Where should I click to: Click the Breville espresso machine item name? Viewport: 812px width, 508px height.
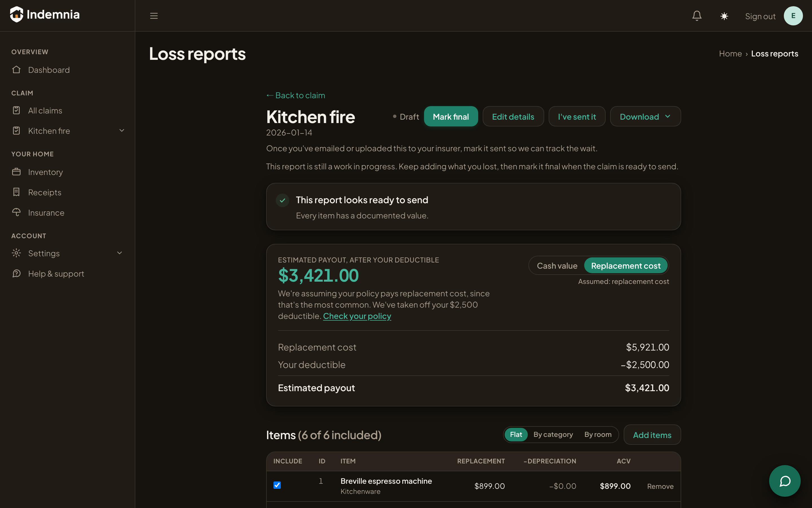386,481
